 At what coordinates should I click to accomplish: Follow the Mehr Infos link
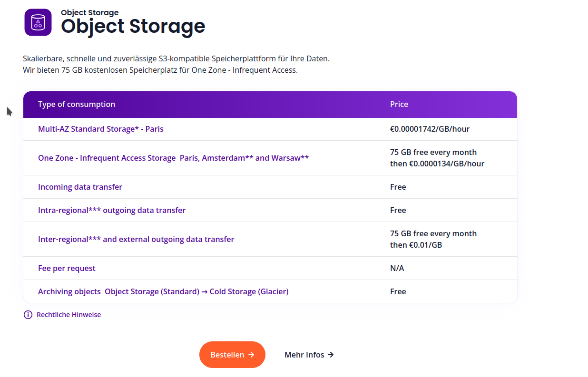(304, 355)
